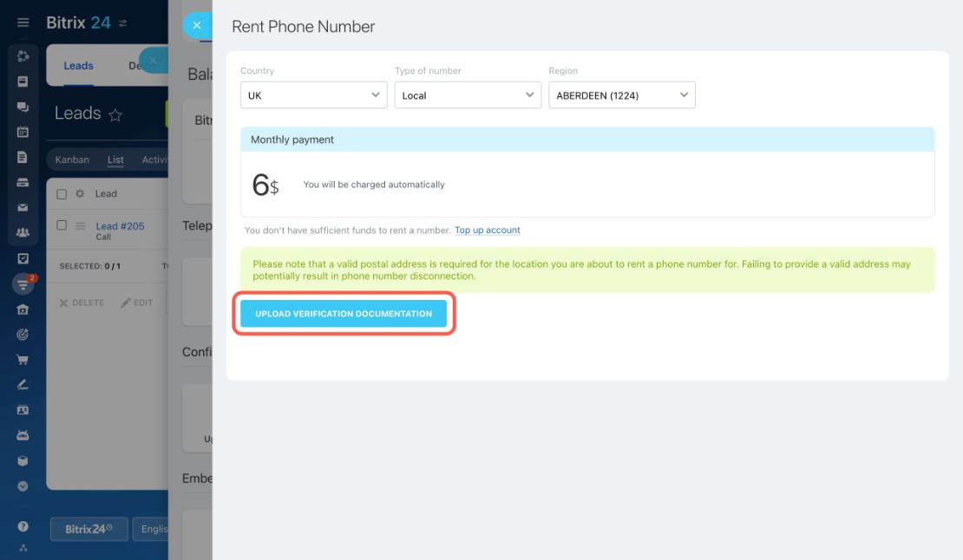Viewport: 963px width, 560px height.
Task: Select the List view tab
Action: (115, 160)
